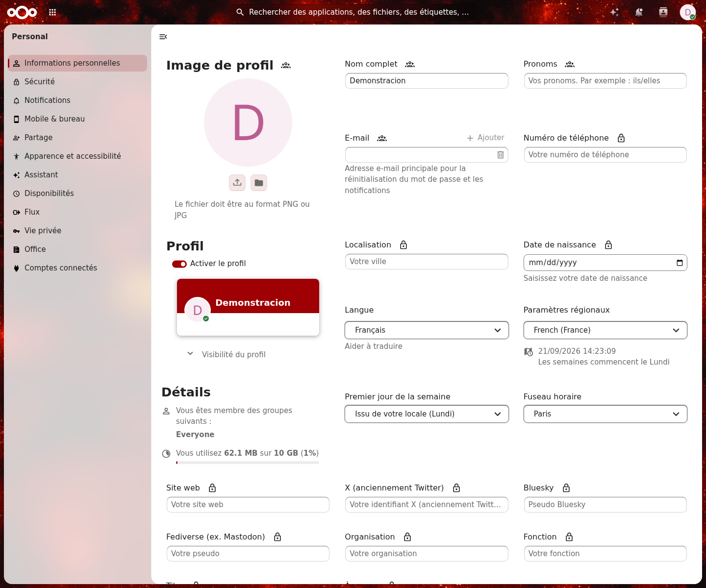The height and width of the screenshot is (588, 706).
Task: Open Comptes connectés settings section
Action: click(x=77, y=268)
